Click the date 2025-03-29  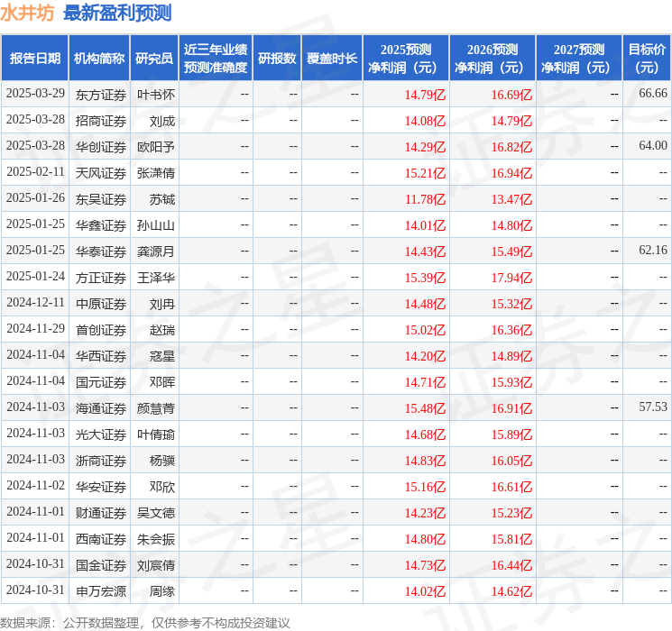pyautogui.click(x=35, y=93)
